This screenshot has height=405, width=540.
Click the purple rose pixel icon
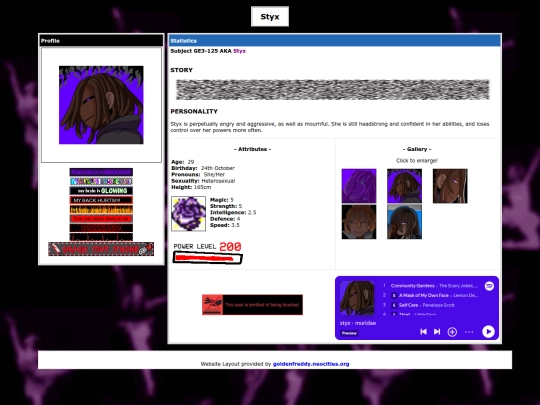tap(188, 214)
